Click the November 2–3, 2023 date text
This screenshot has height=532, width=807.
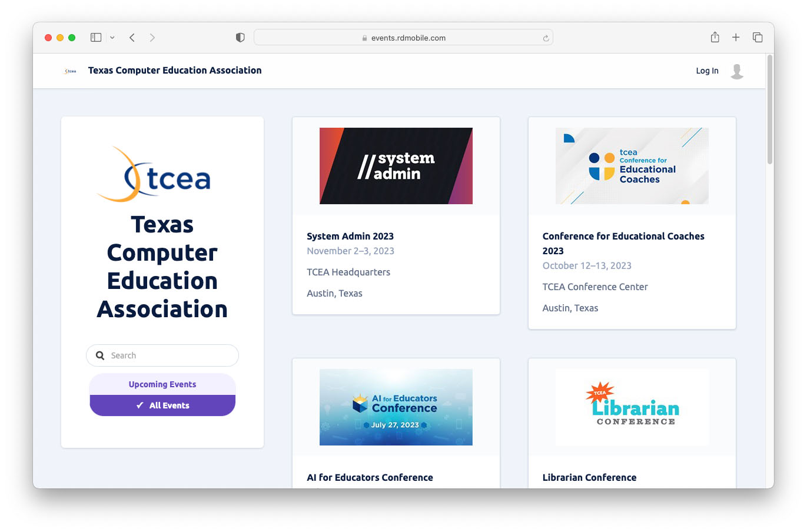[350, 251]
